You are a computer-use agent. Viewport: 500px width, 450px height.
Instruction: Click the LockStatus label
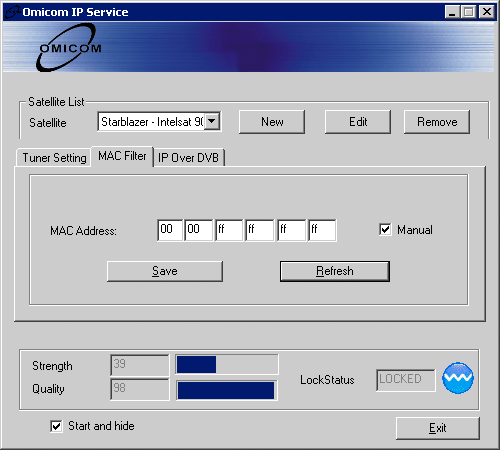click(327, 380)
